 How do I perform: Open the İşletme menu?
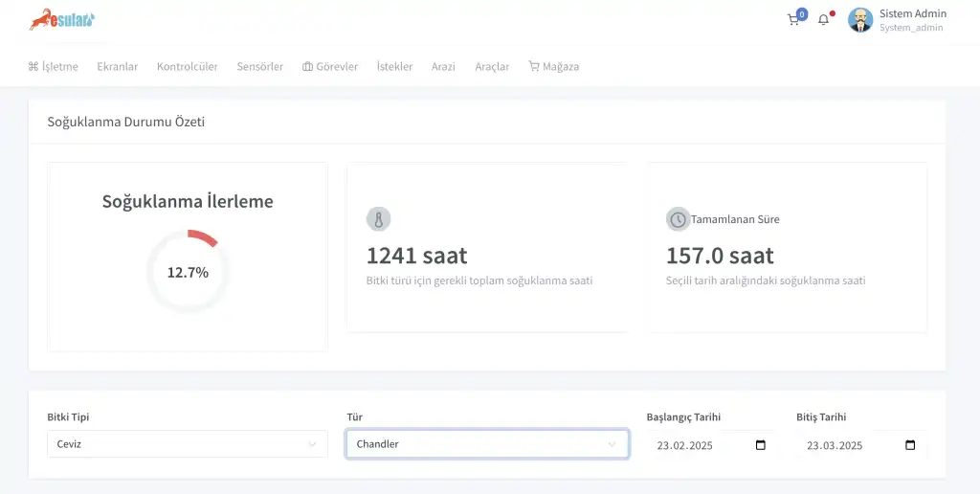[x=54, y=67]
